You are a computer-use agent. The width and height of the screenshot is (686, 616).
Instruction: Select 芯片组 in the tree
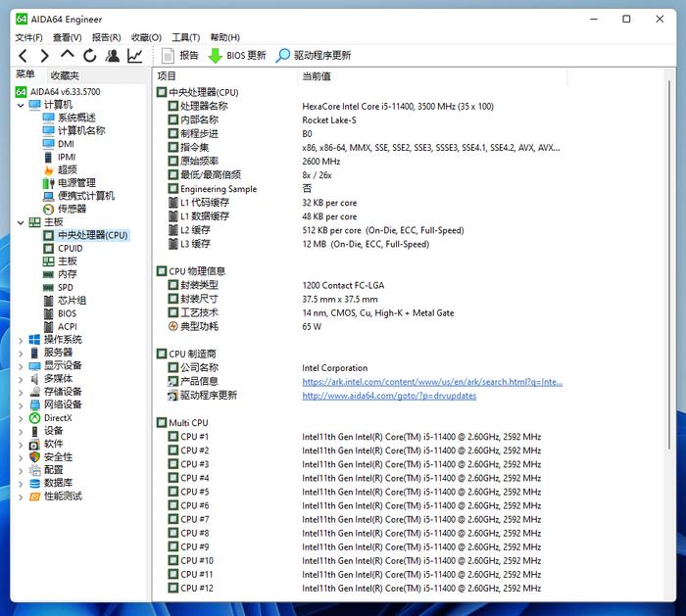click(65, 301)
